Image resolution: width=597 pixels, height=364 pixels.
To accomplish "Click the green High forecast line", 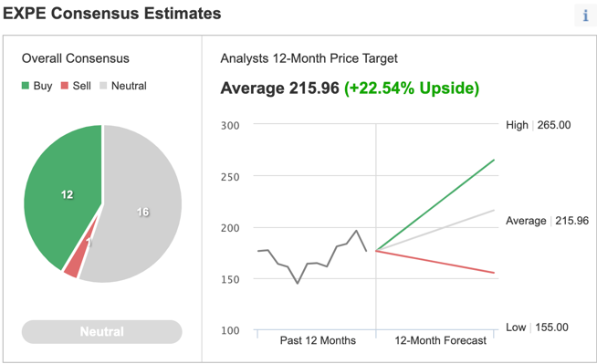I will click(435, 205).
